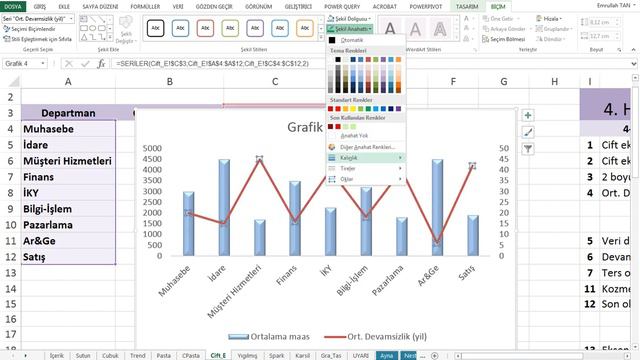Pick the orange theme color swatch
The width and height of the screenshot is (640, 360).
tap(398, 60)
